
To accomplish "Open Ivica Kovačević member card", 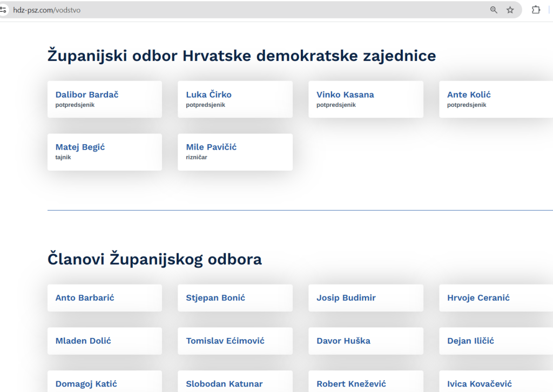I will click(496, 381).
